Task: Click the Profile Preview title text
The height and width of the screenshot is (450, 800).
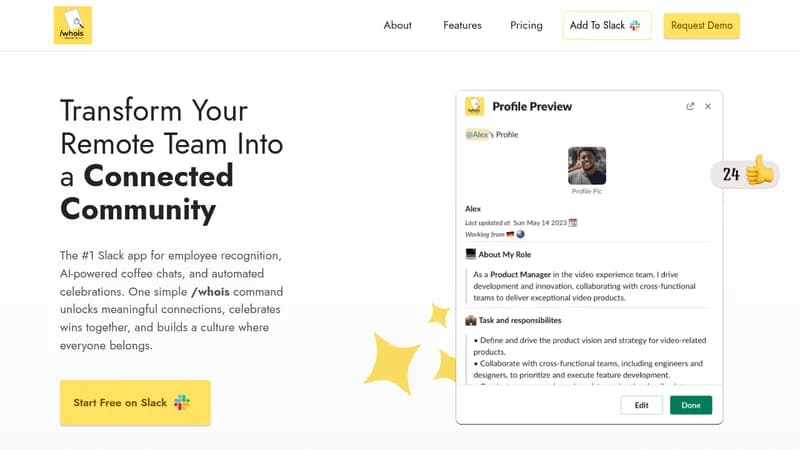Action: click(532, 107)
